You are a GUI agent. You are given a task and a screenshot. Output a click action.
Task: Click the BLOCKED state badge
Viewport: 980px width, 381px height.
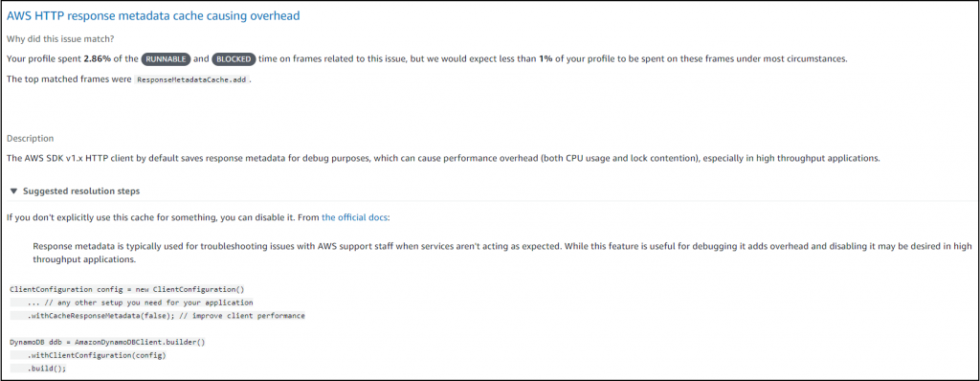(234, 58)
